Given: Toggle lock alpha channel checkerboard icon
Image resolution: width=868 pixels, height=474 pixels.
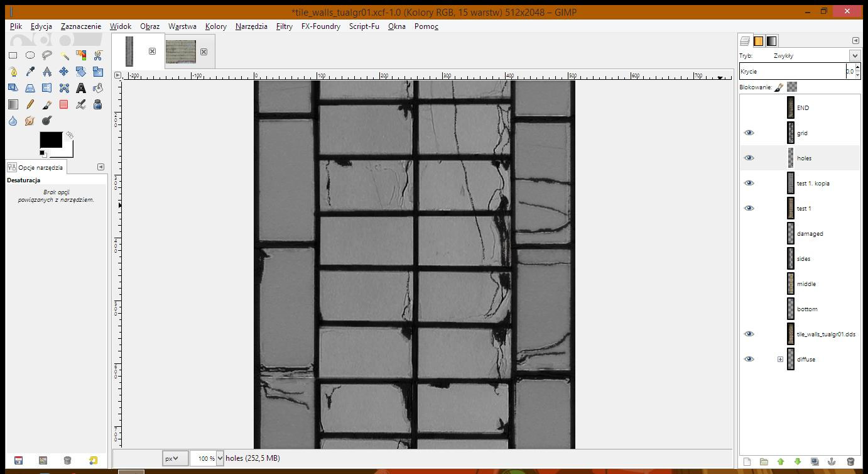Looking at the screenshot, I should pyautogui.click(x=792, y=87).
